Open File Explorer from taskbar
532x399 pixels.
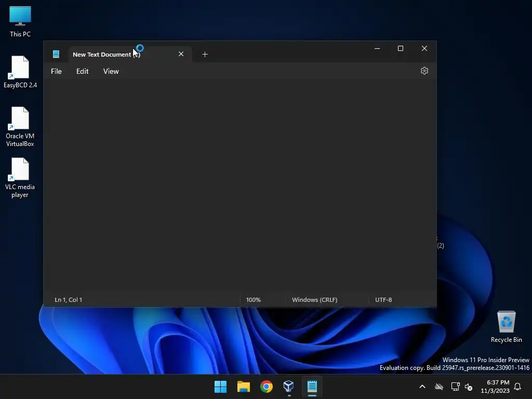click(x=243, y=387)
